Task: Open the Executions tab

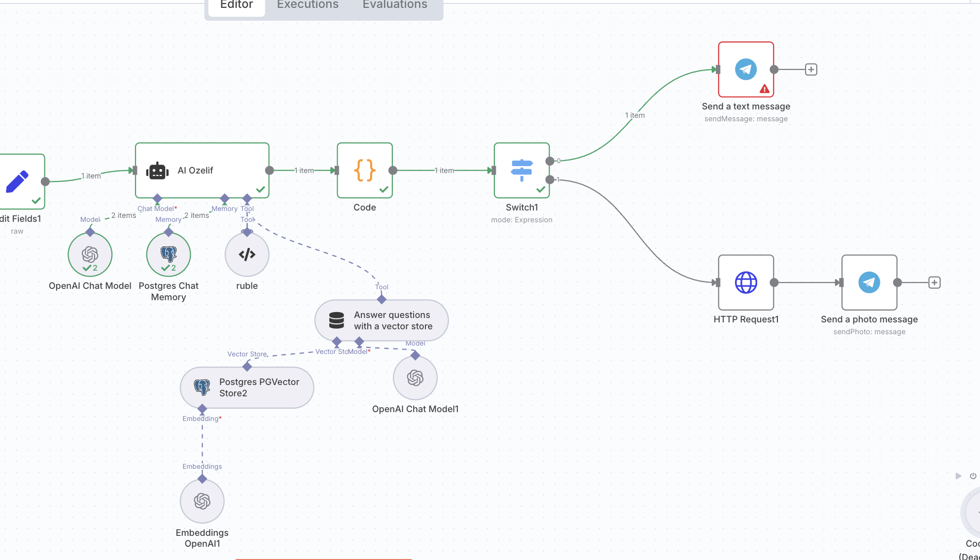Action: click(x=308, y=5)
